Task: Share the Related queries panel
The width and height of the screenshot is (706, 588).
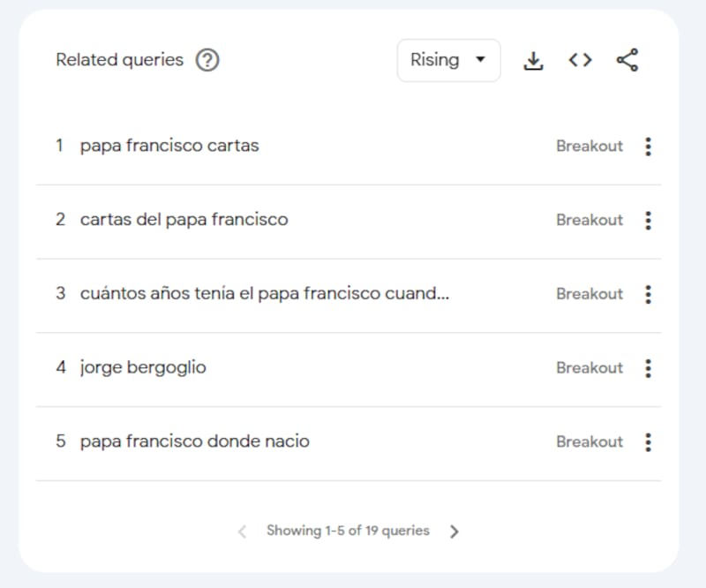Action: point(627,60)
